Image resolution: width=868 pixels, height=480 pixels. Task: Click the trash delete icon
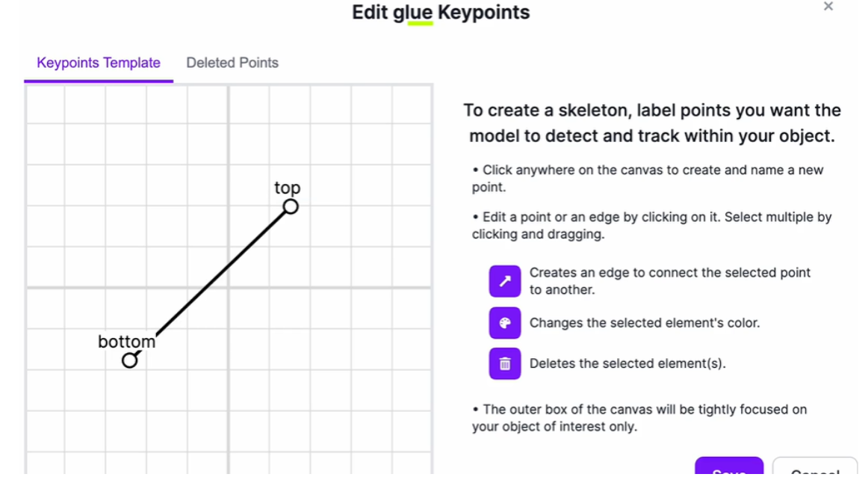(x=505, y=364)
